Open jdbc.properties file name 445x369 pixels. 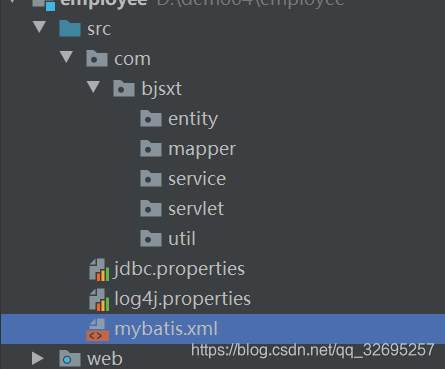tap(179, 269)
